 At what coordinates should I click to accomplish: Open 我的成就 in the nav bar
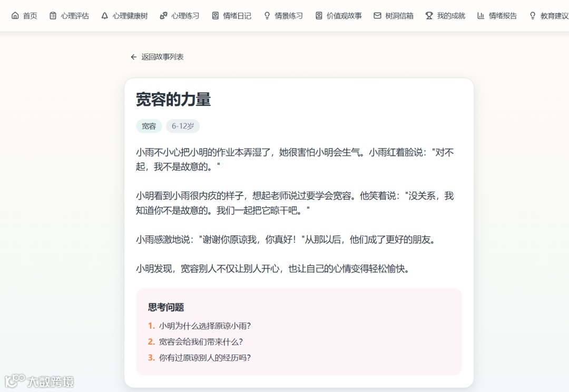[x=445, y=16]
